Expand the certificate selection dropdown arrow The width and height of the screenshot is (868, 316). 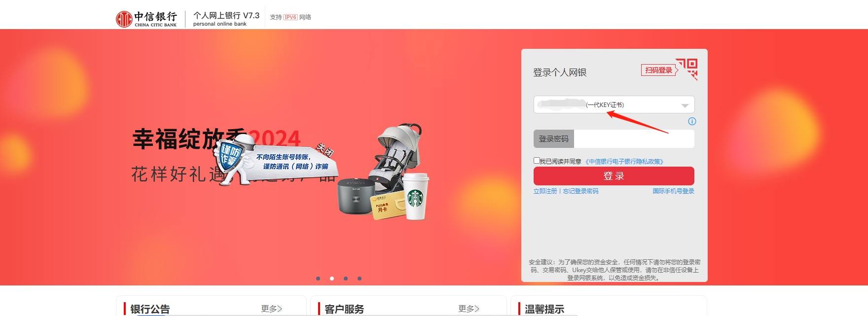tap(685, 105)
